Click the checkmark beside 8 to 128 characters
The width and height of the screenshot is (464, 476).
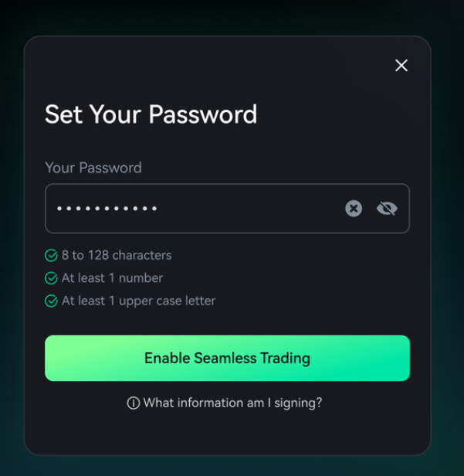pyautogui.click(x=51, y=255)
